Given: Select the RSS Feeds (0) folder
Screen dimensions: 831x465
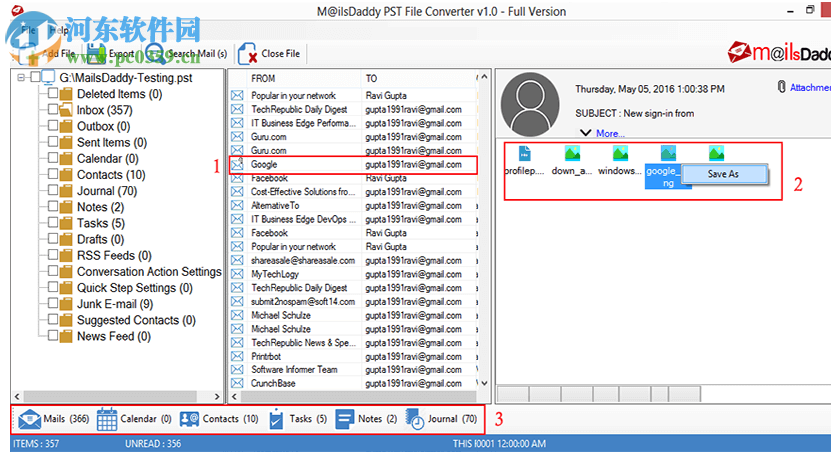Looking at the screenshot, I should tap(114, 256).
